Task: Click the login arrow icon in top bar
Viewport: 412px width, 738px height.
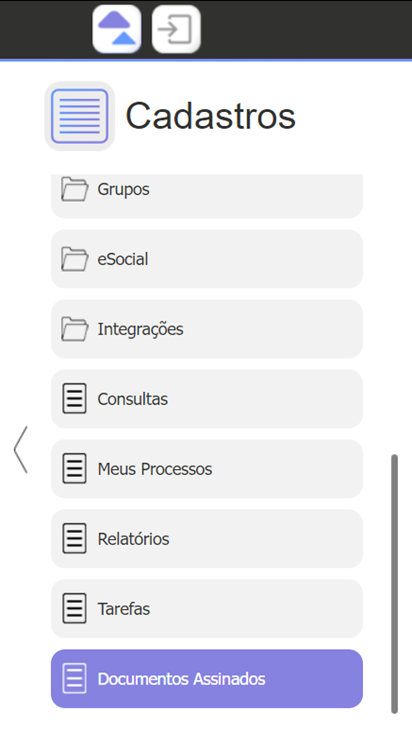Action: 176,29
